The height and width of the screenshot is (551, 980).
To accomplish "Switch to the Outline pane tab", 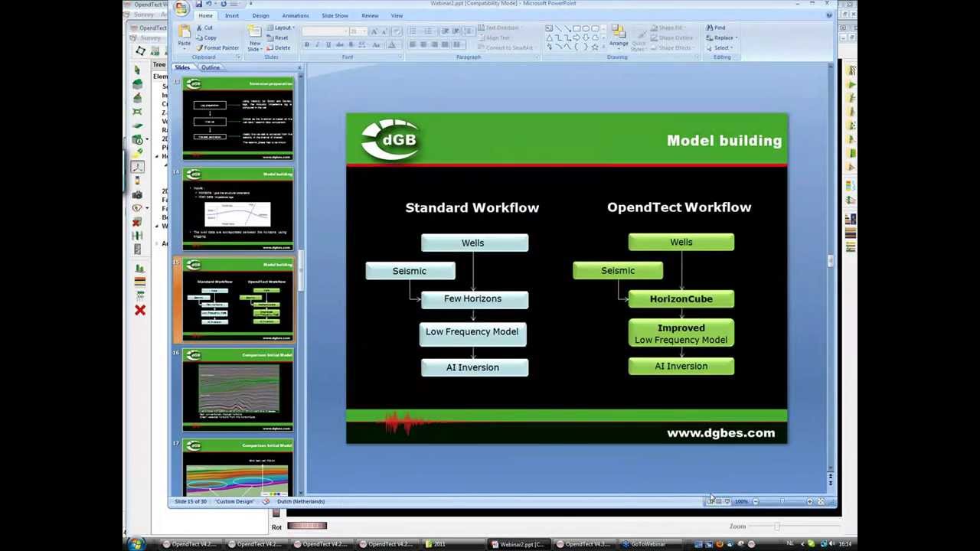I will pyautogui.click(x=210, y=67).
